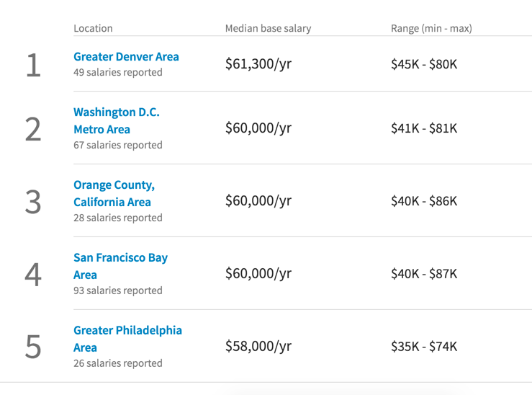Click the Range (min - max) header
Image resolution: width=532 pixels, height=395 pixels.
pyautogui.click(x=431, y=28)
